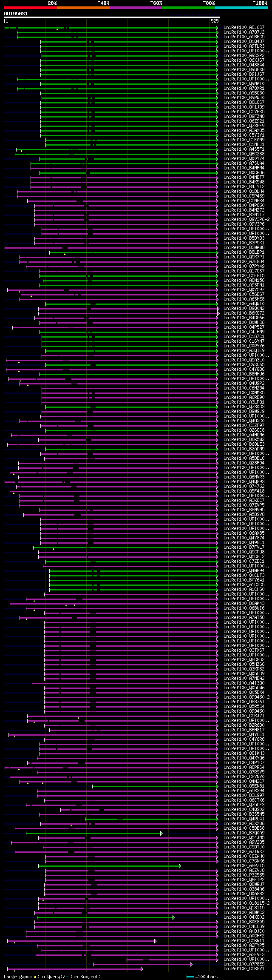Select UniRef100_B8LBP1 hit
The image size is (272, 980).
point(244,252)
